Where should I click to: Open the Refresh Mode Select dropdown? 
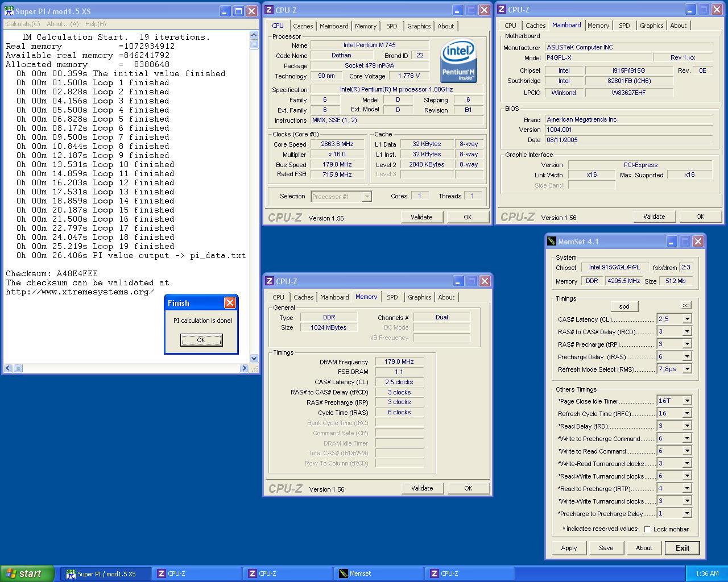687,369
